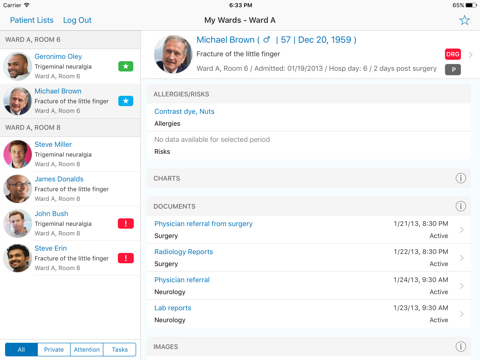Click date '1/22/13, 8:30 PM'
The height and width of the screenshot is (360, 480).
coord(421,252)
